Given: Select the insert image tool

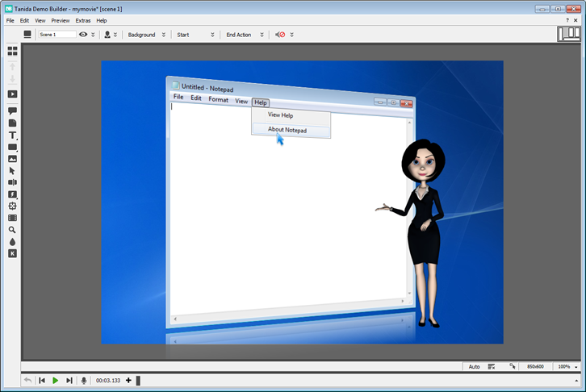Looking at the screenshot, I should [12, 159].
